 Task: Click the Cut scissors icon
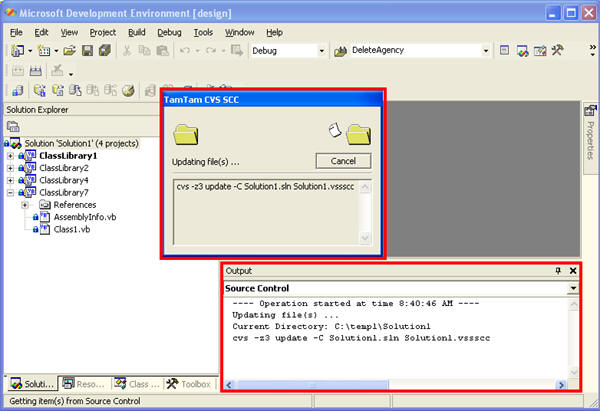(127, 51)
